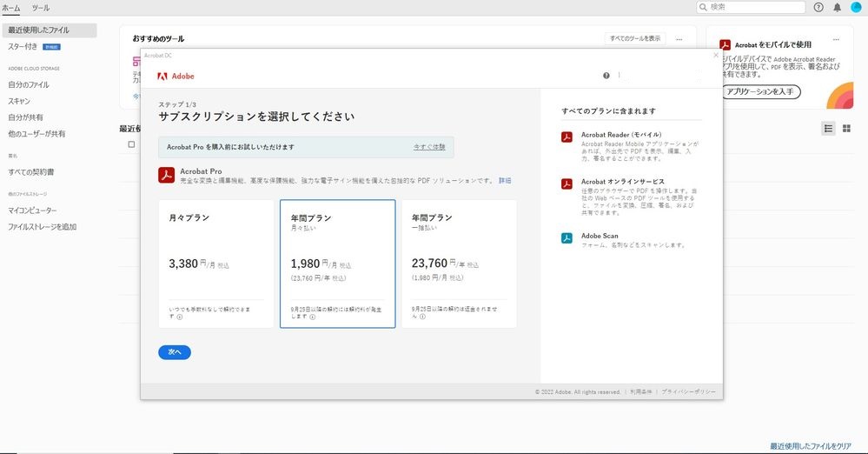Open 自分のファイル in sidebar

28,85
